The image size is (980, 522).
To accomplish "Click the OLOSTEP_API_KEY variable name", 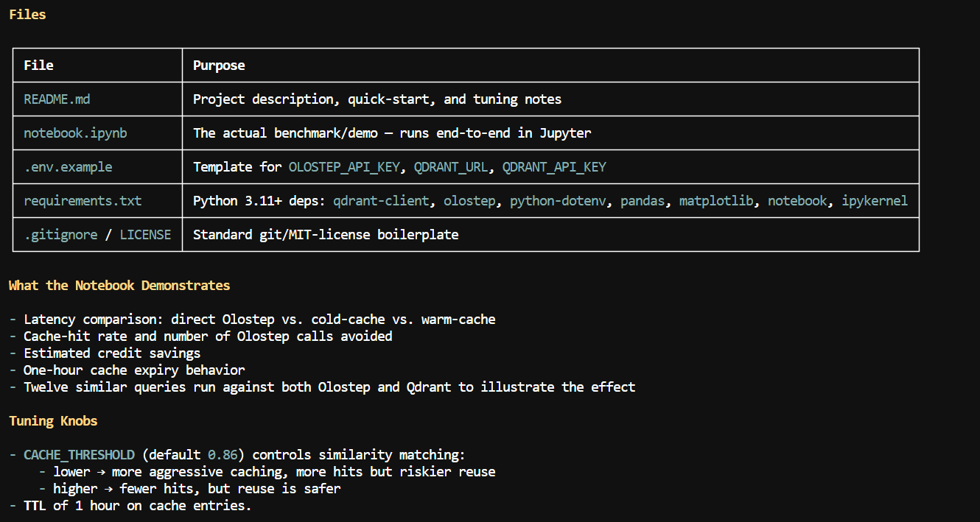I will click(344, 167).
